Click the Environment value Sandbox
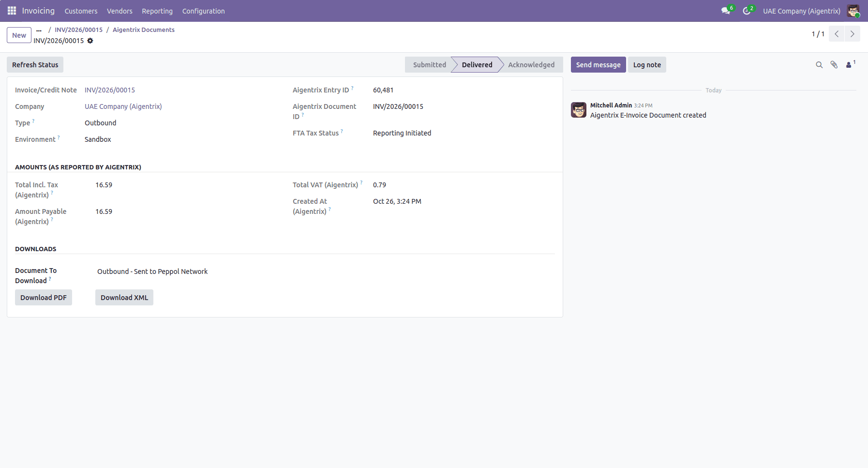The height and width of the screenshot is (468, 868). tap(98, 139)
